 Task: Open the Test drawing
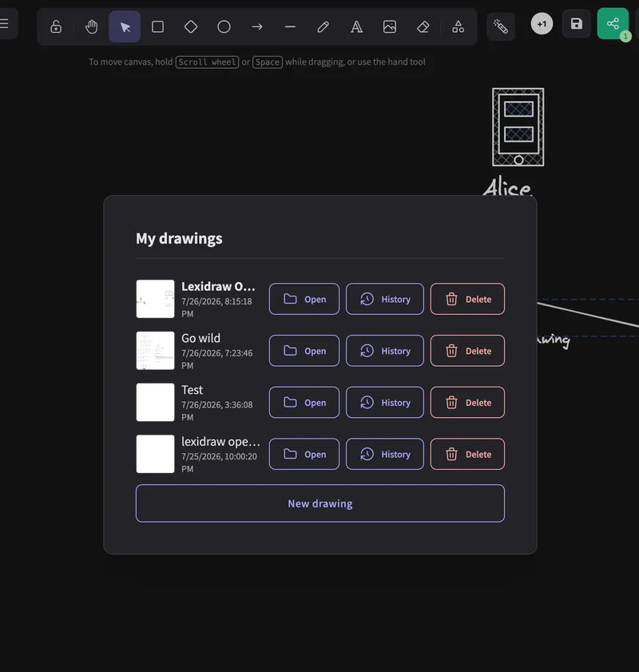coord(304,403)
